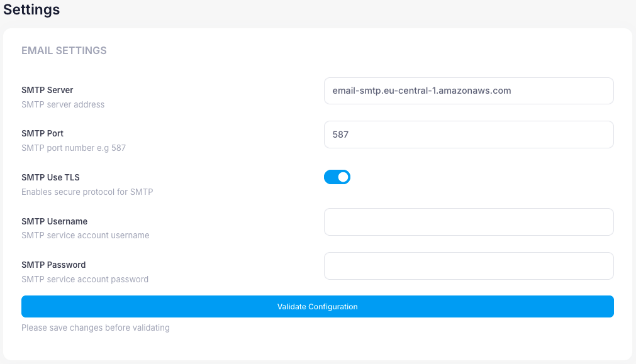The height and width of the screenshot is (364, 636).
Task: Click the empty SMTP Password field
Action: pos(469,266)
